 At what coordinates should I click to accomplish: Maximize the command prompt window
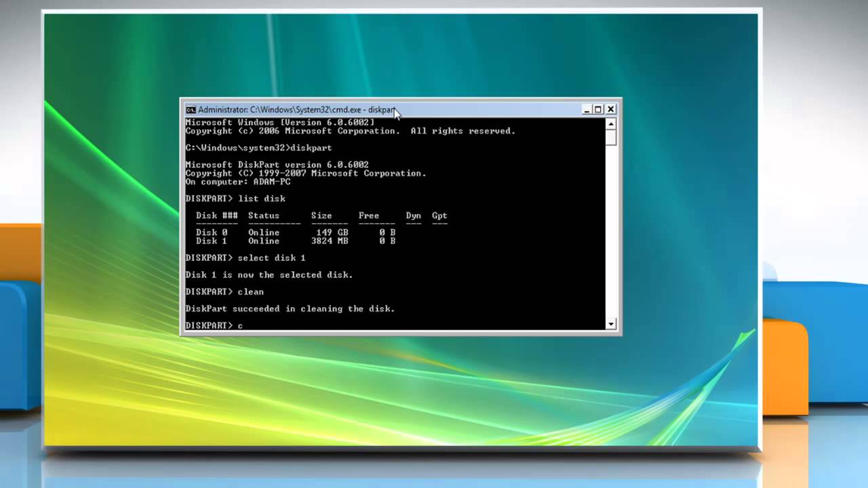pyautogui.click(x=598, y=109)
